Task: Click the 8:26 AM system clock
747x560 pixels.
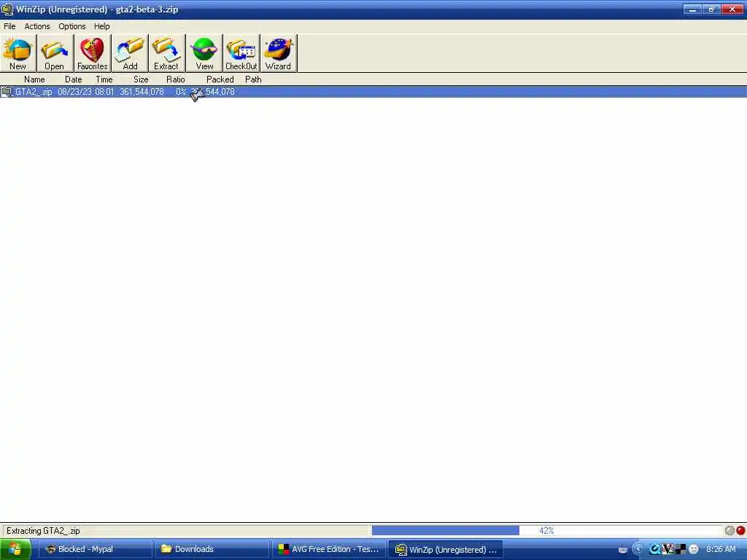Action: tap(721, 549)
